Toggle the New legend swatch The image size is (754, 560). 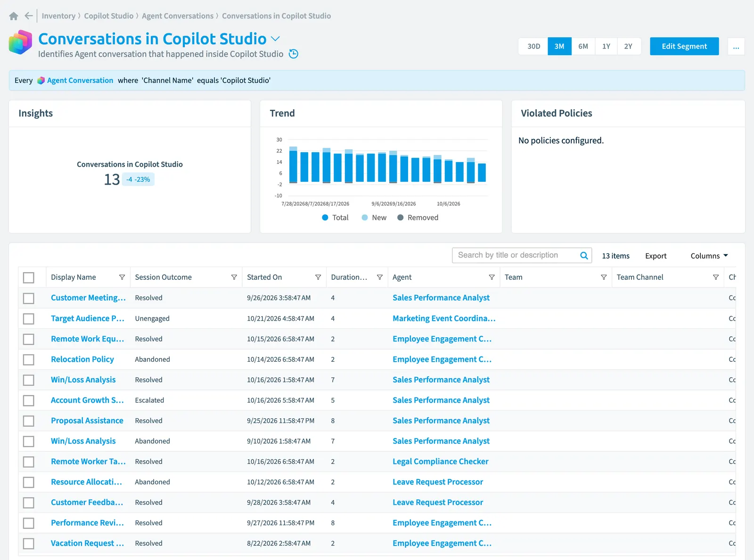365,218
